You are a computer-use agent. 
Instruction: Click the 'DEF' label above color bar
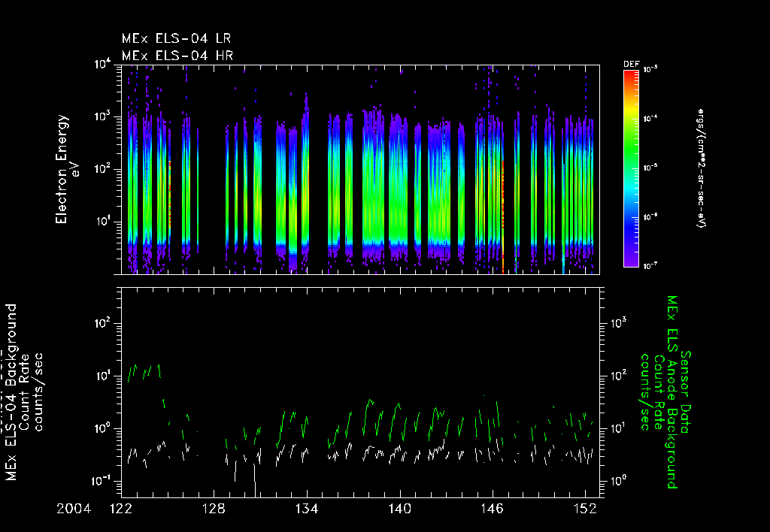pos(631,65)
